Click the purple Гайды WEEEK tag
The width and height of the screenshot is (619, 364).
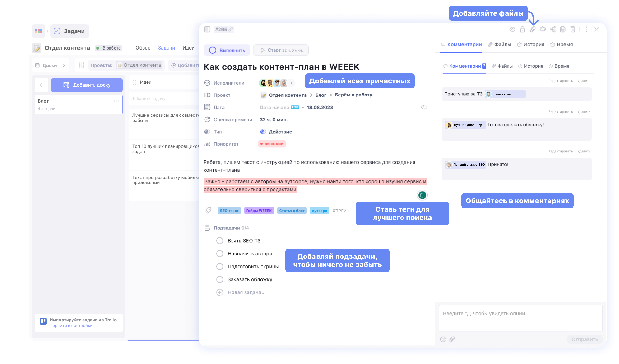[x=259, y=211]
